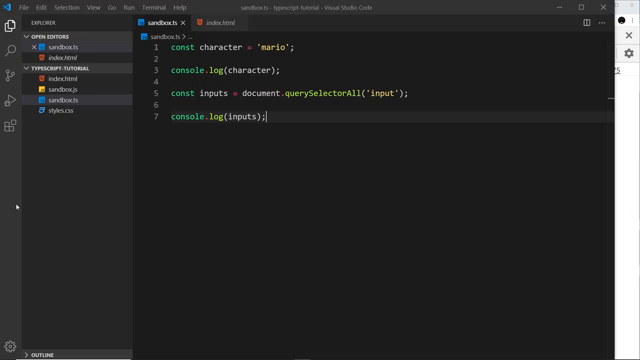The height and width of the screenshot is (360, 640).
Task: Close the sandbox.ts editor tab
Action: (x=183, y=23)
